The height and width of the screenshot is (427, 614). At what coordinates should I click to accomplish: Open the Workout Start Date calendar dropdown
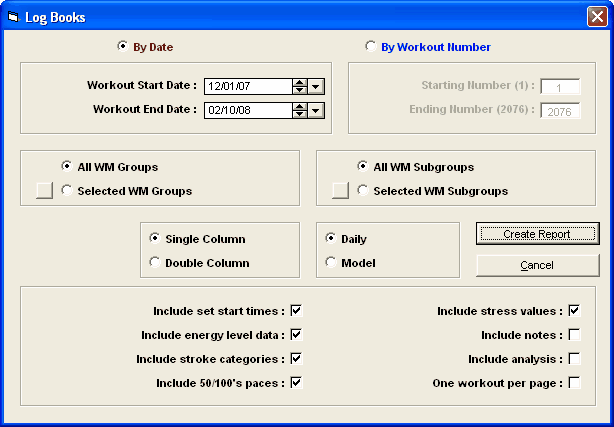[x=315, y=86]
